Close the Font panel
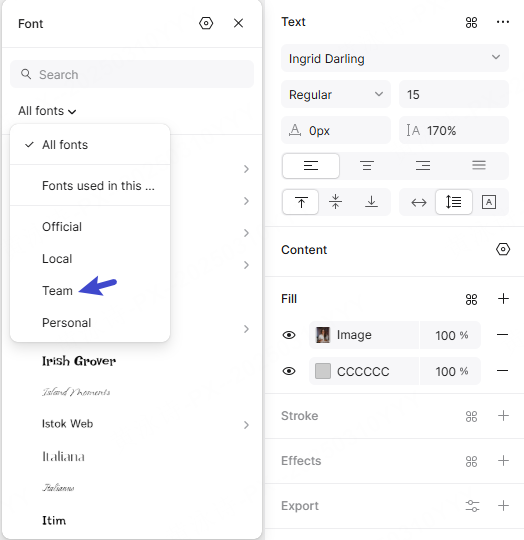 click(238, 23)
